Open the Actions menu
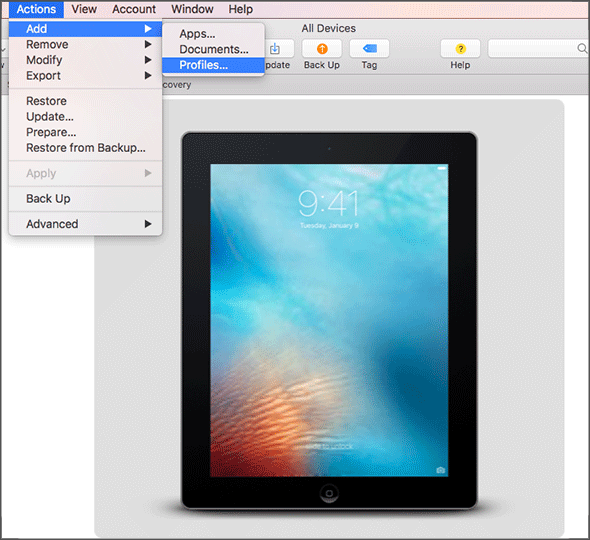 click(36, 9)
